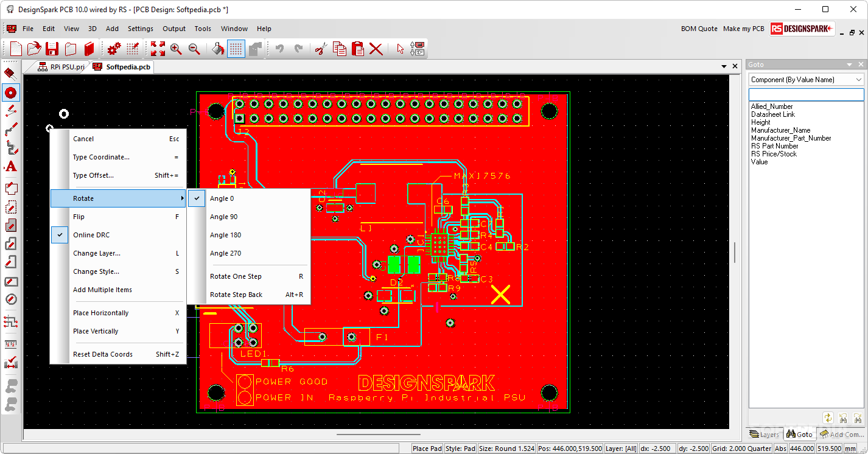Click the paint bucket copper pour icon
Screen dimensions: 868x454
coord(218,49)
